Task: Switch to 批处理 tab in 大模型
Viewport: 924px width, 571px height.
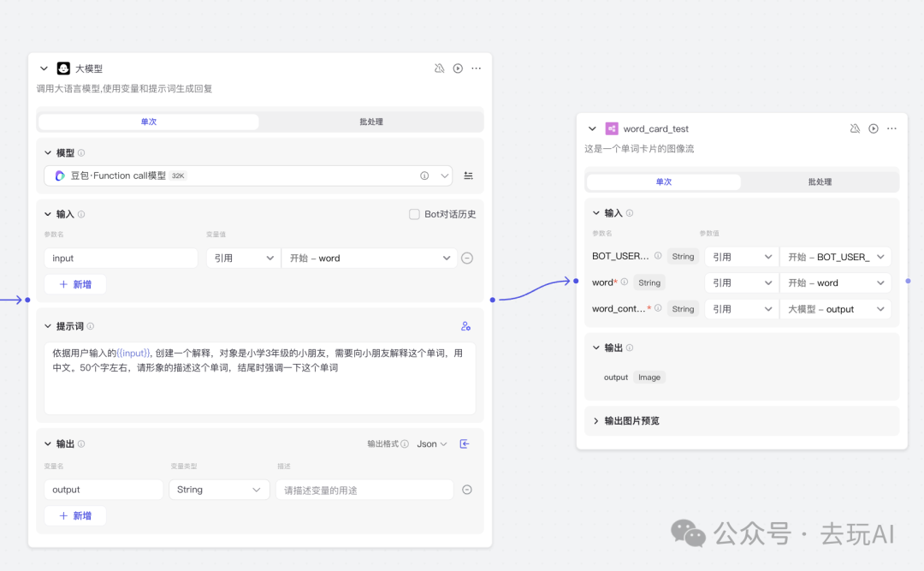Action: click(x=371, y=122)
